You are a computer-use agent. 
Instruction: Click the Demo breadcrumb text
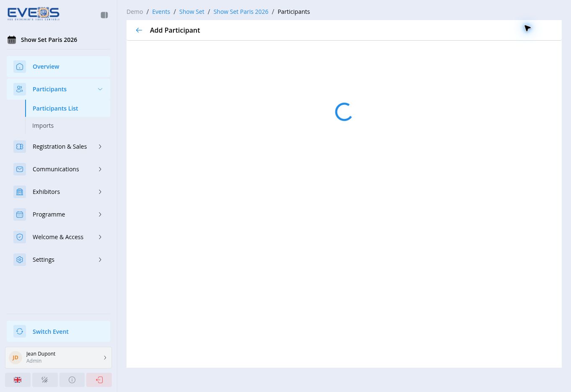pos(134,12)
